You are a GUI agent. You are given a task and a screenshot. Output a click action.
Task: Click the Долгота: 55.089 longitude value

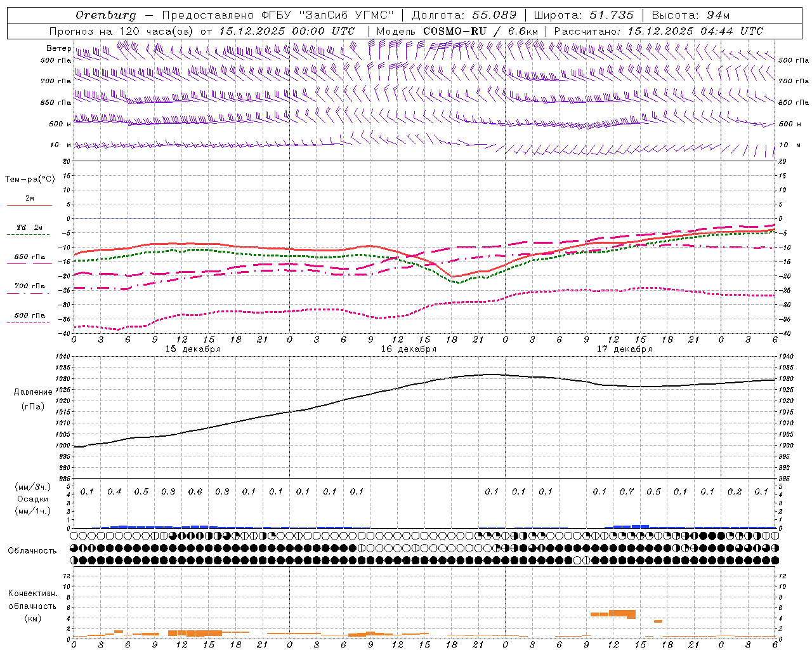click(x=464, y=15)
